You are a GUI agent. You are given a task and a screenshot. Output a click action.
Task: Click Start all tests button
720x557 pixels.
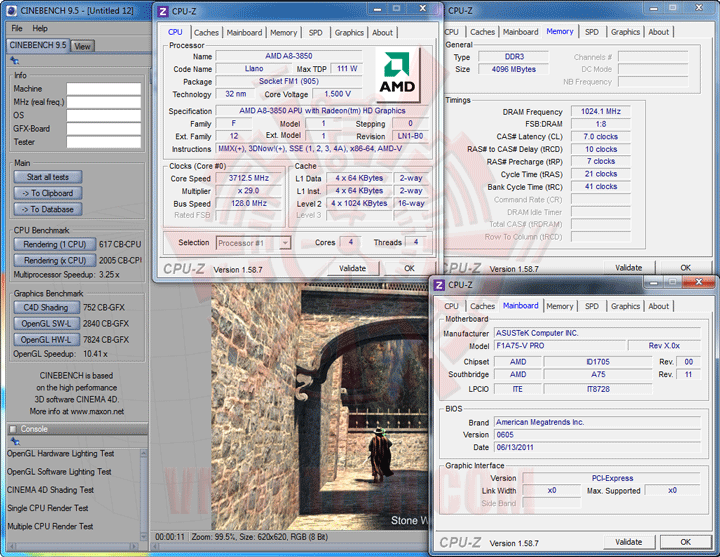click(48, 177)
